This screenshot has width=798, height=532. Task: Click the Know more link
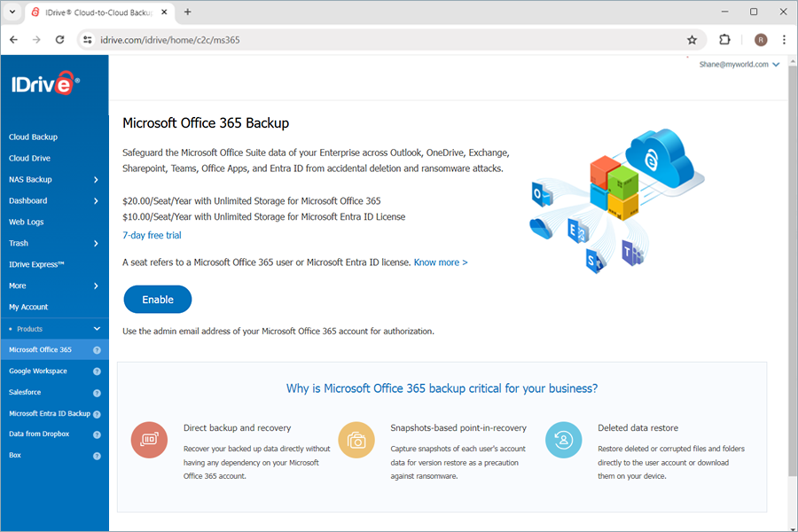click(440, 262)
